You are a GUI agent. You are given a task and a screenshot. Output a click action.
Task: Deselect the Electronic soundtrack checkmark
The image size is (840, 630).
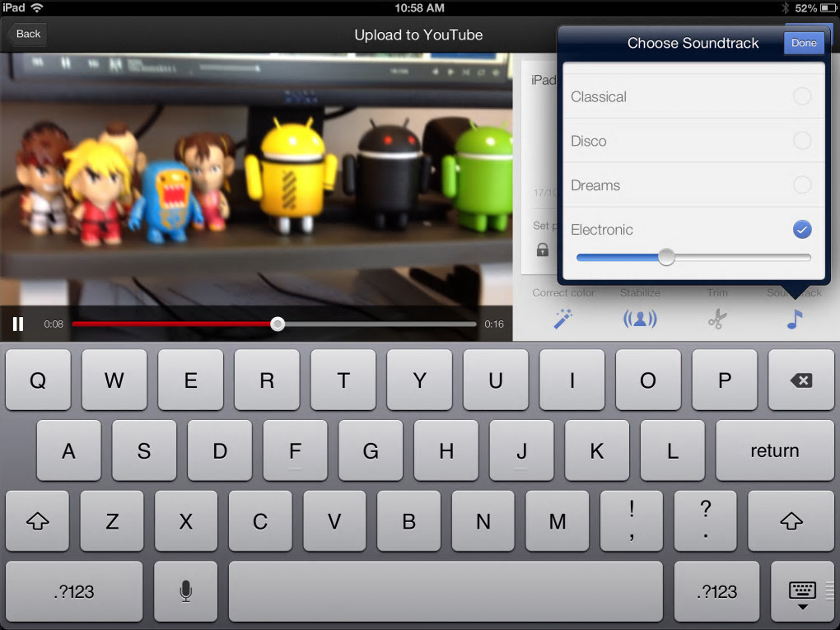802,230
